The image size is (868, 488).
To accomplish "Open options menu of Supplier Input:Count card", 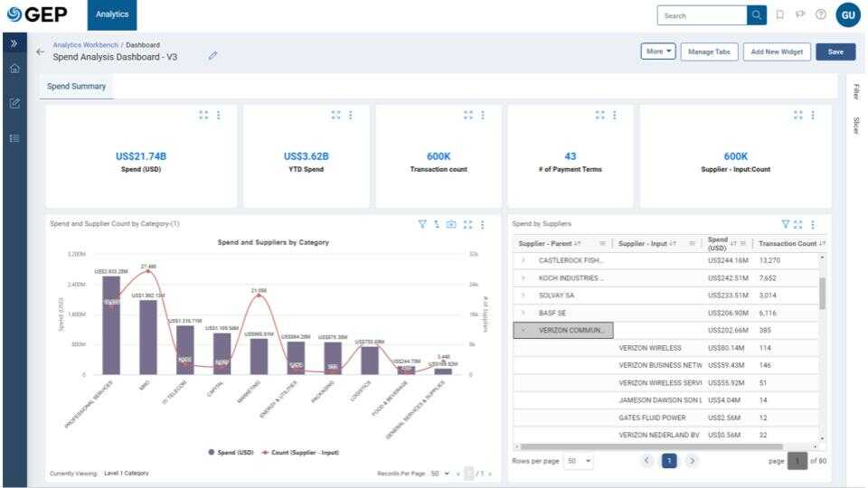I will (813, 115).
